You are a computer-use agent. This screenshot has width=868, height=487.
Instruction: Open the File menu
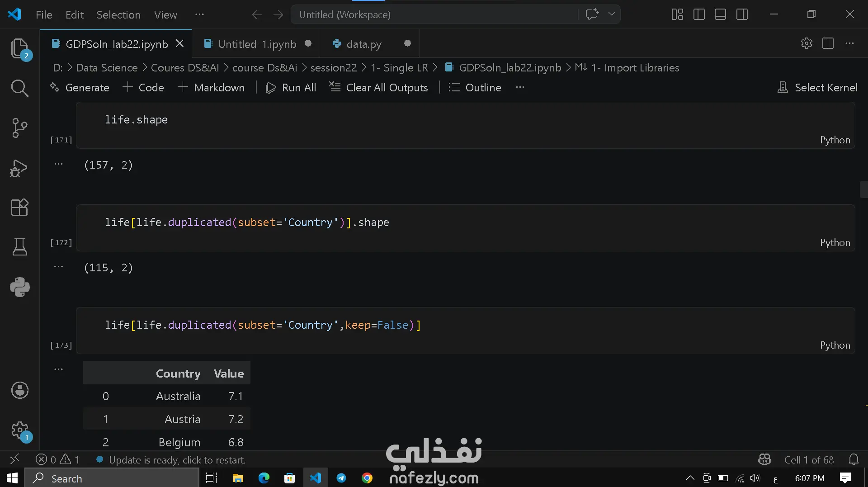tap(44, 14)
